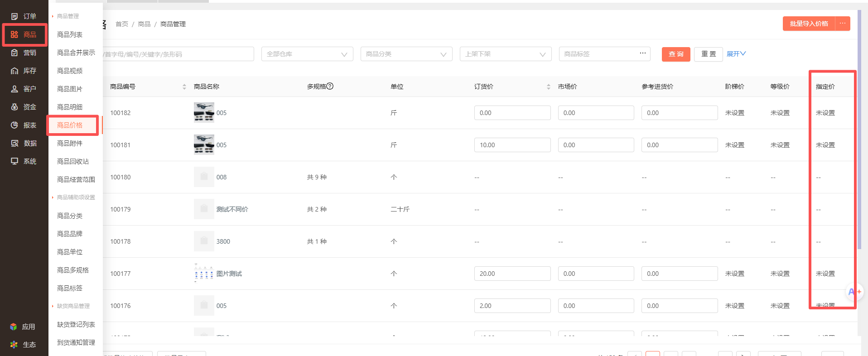Click the 多规格 help question-mark icon
The image size is (868, 356).
[330, 86]
